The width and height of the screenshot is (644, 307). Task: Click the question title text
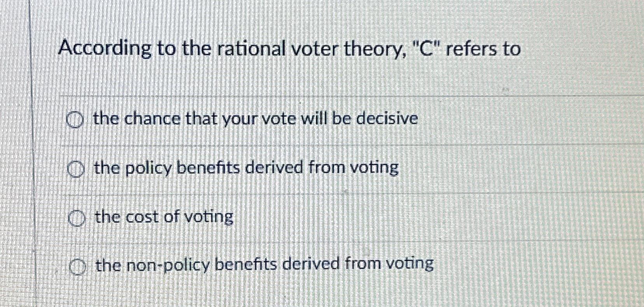click(x=290, y=48)
